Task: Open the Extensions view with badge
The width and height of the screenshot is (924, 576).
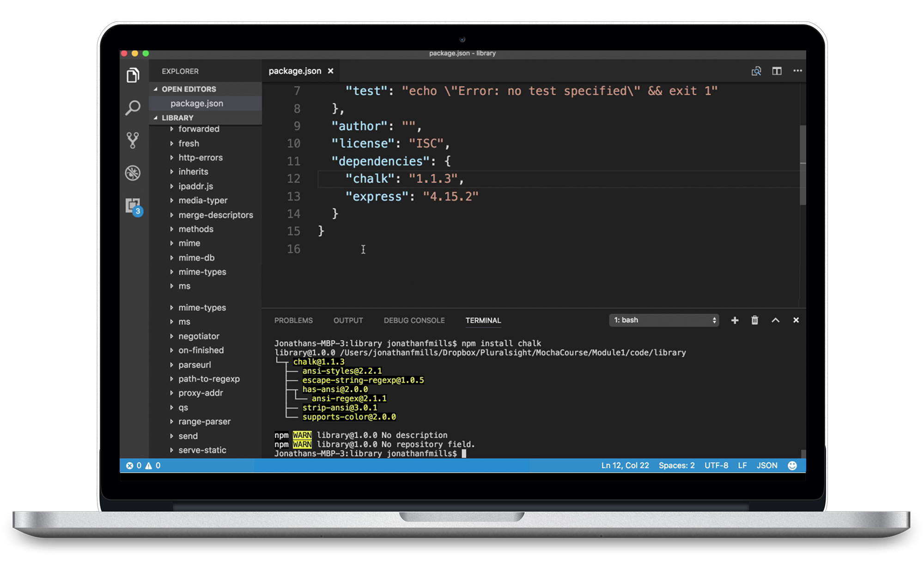Action: [133, 206]
